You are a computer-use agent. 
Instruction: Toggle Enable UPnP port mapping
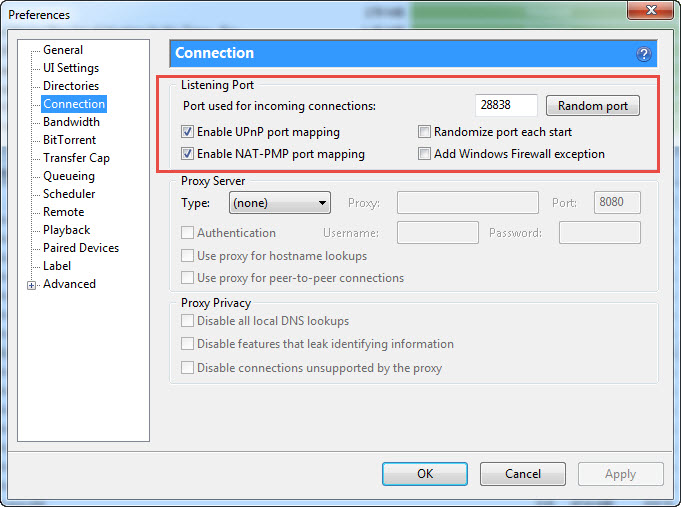pos(187,132)
